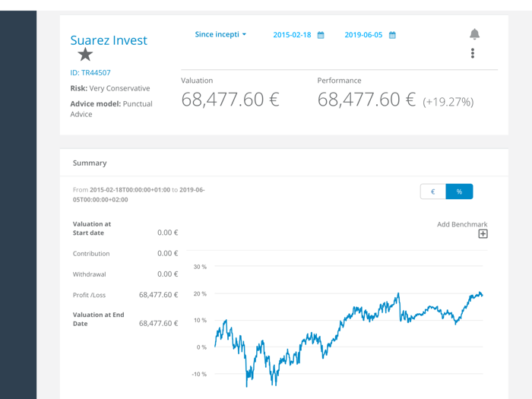The width and height of the screenshot is (532, 399).
Task: Open the end date calendar picker icon
Action: point(392,35)
